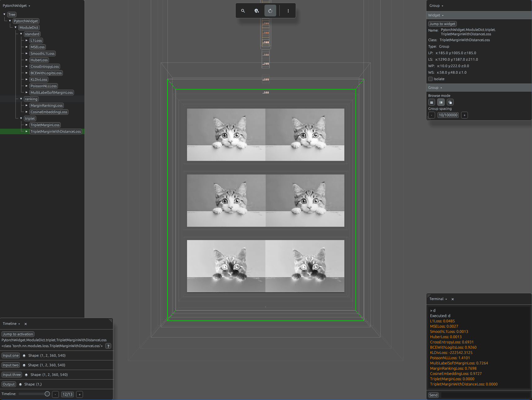This screenshot has height=400, width=532.
Task: Select the Tree root item
Action: 12,15
